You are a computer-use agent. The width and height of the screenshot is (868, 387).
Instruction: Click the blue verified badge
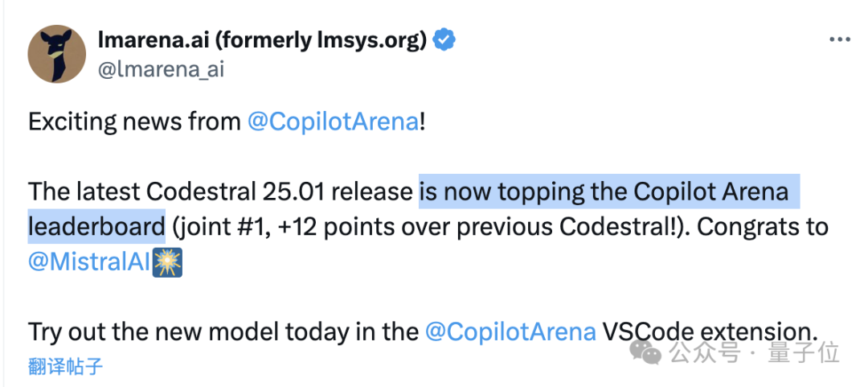tap(444, 40)
